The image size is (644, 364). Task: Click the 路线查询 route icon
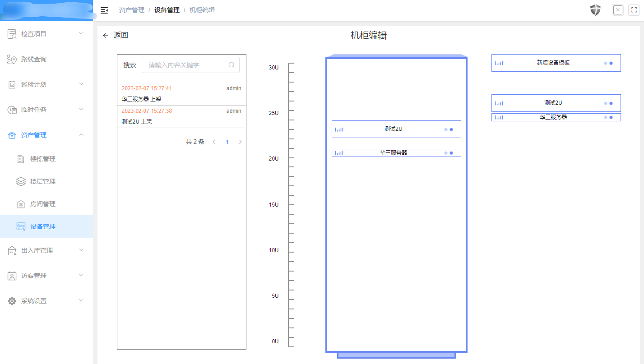click(12, 59)
